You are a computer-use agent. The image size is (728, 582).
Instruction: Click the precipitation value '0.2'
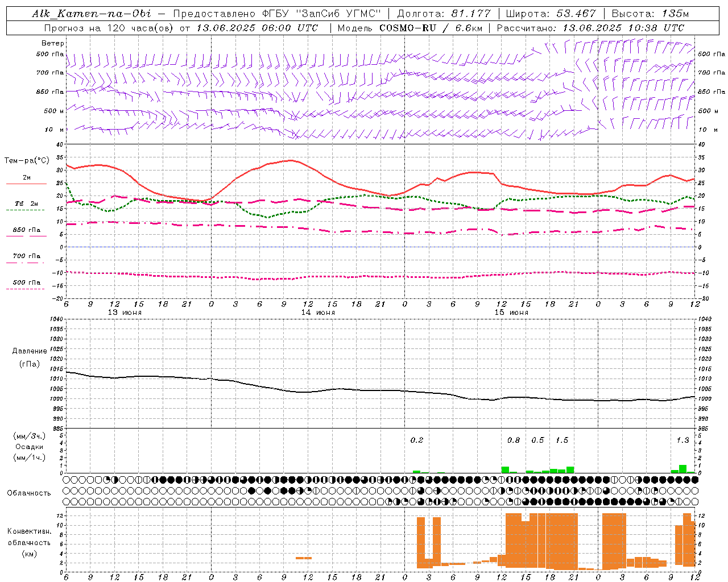417,440
